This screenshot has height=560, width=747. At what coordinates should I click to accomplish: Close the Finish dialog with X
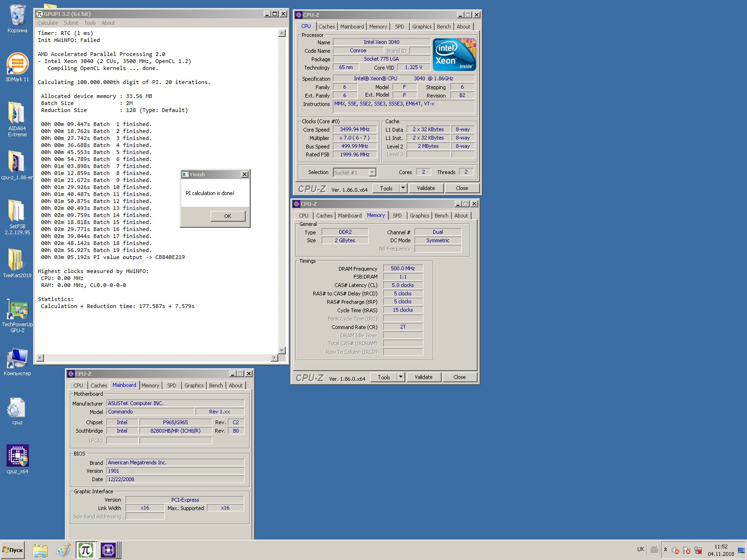tap(244, 174)
